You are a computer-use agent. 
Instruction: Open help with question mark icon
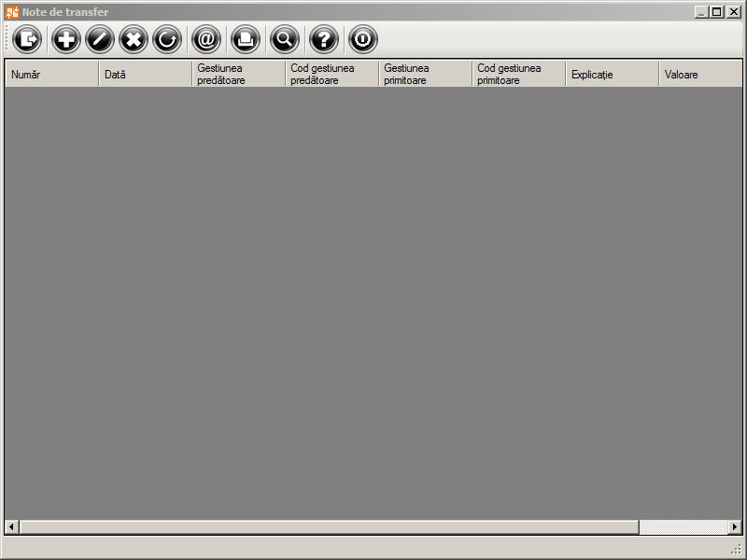tap(323, 39)
